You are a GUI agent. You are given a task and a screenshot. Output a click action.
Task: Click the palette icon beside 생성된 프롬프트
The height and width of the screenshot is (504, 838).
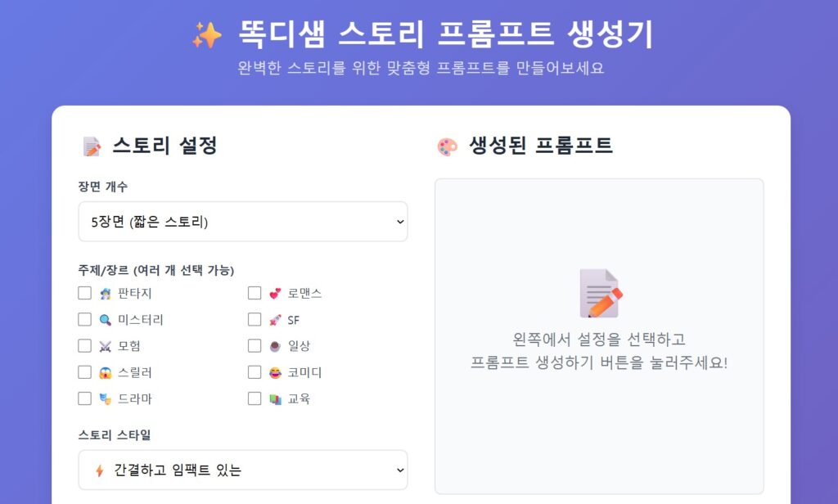[x=448, y=146]
